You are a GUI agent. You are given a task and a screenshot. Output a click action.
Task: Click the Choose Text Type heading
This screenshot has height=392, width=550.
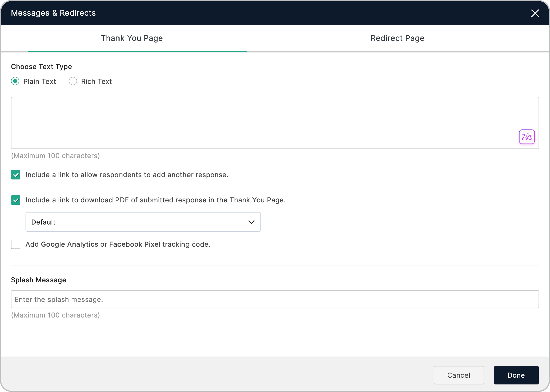coord(41,66)
